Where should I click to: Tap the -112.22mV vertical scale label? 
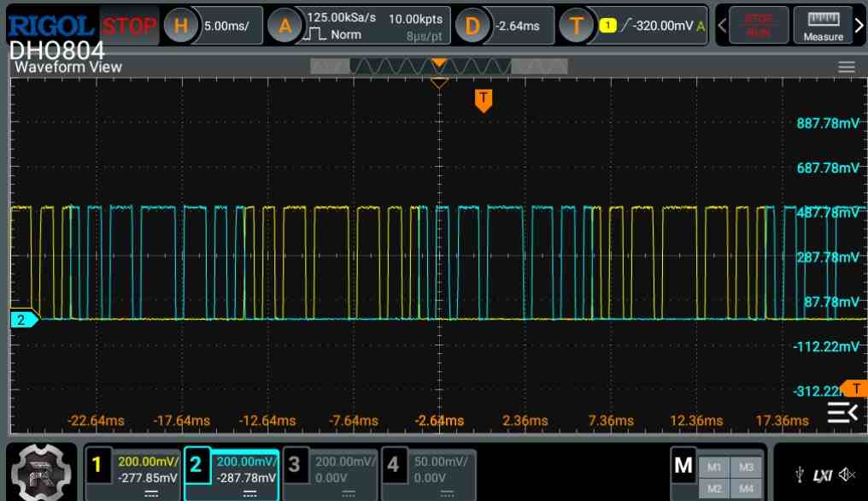pos(826,347)
